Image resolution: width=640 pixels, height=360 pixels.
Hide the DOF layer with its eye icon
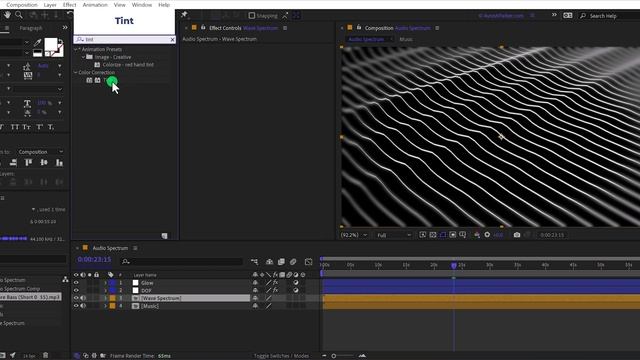76,291
